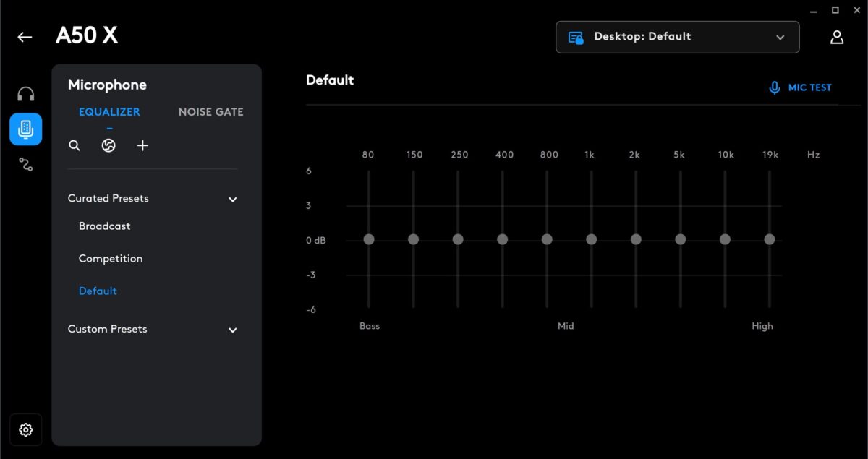This screenshot has height=459, width=868.
Task: Maximize the G HUB window
Action: tap(835, 10)
